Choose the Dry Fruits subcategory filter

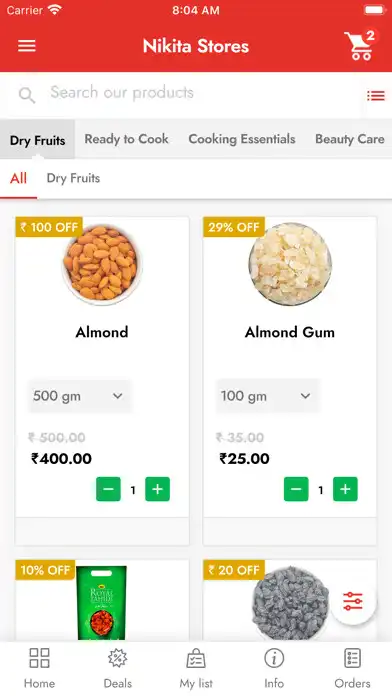[x=73, y=178]
